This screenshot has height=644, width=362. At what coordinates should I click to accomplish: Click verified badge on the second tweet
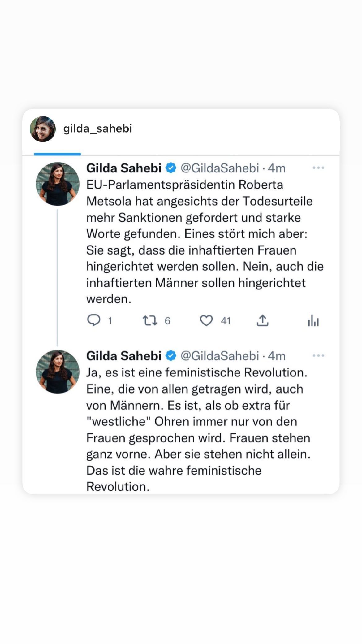(x=171, y=356)
